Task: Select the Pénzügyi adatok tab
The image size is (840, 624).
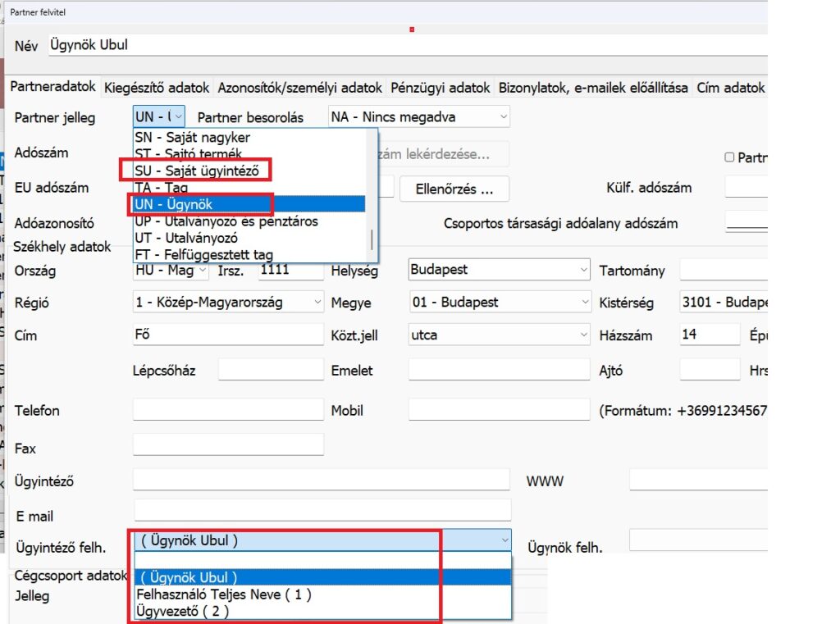Action: point(440,88)
